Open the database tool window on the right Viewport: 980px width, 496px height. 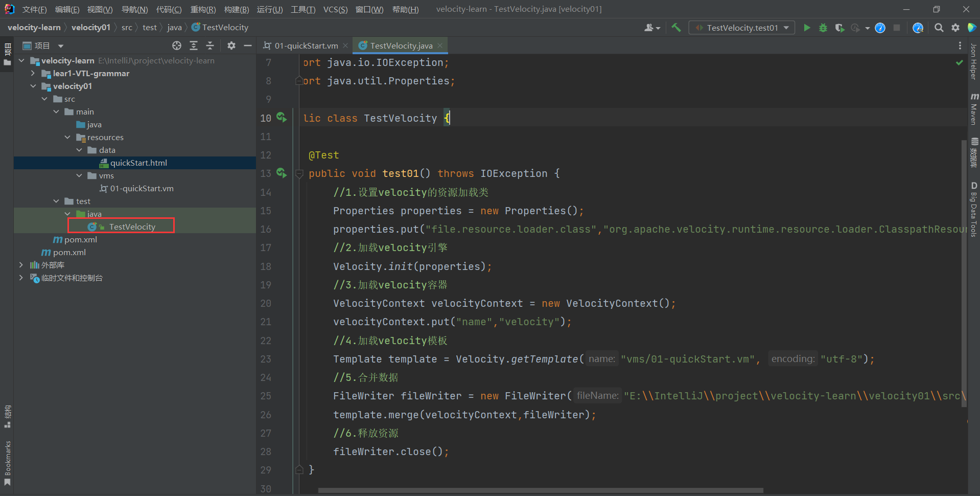(x=974, y=152)
